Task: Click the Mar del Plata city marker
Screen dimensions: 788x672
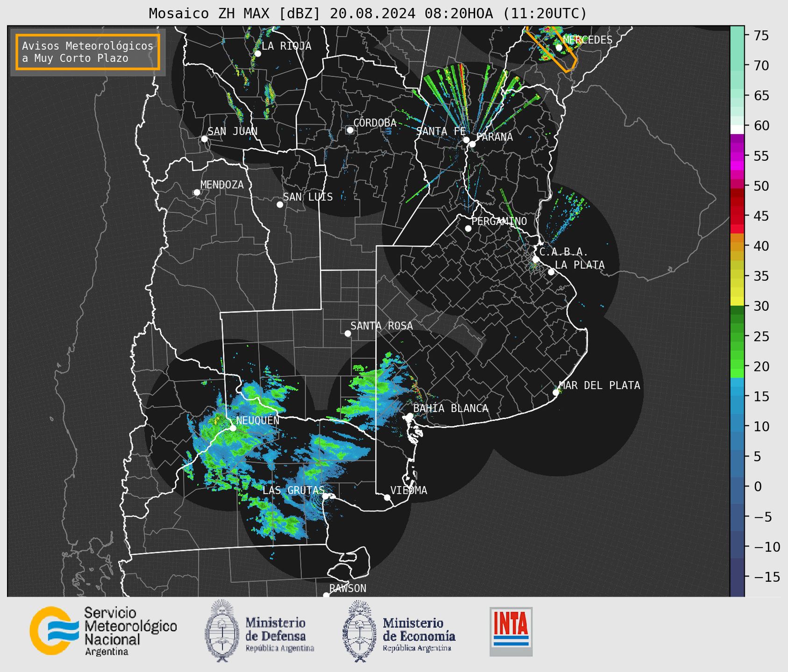Action: tap(556, 393)
